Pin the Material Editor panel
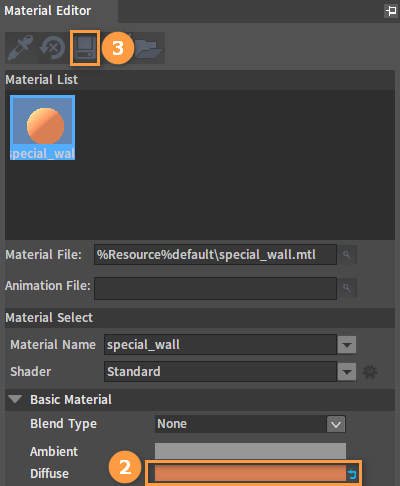 391,11
